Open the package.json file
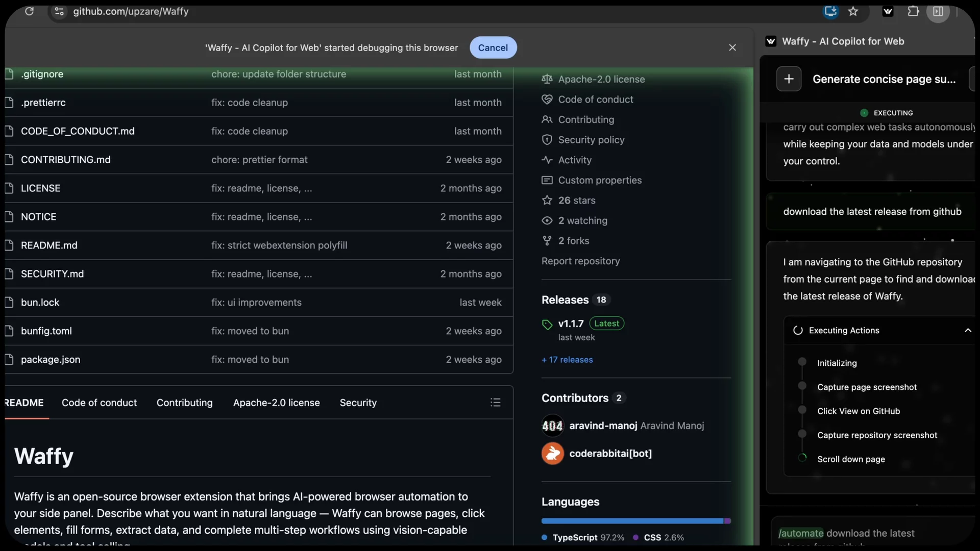Screen dimensions: 980x551 coord(51,360)
